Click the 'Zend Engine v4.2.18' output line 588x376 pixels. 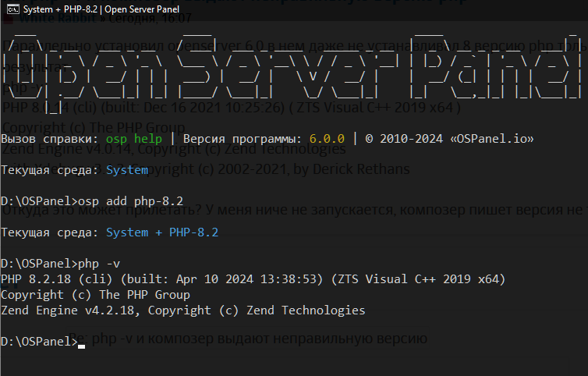tap(183, 310)
